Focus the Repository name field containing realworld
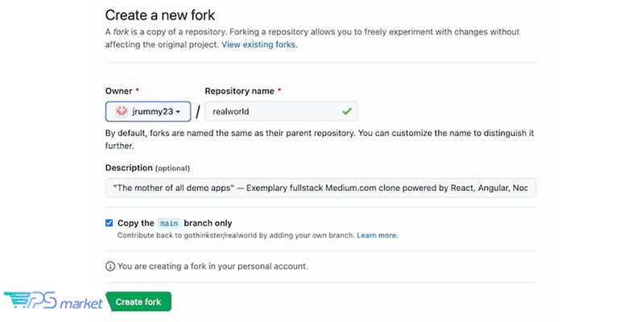 281,111
